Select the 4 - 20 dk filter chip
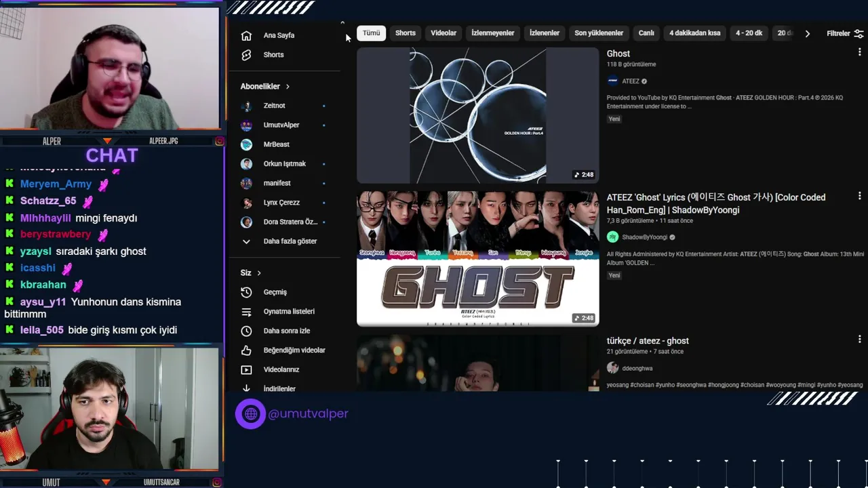 749,33
